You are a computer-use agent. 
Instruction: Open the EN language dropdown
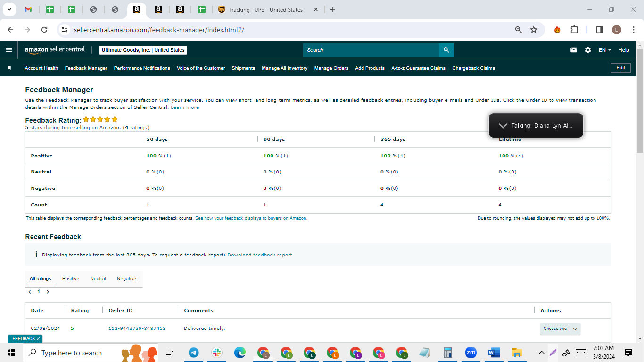click(605, 50)
